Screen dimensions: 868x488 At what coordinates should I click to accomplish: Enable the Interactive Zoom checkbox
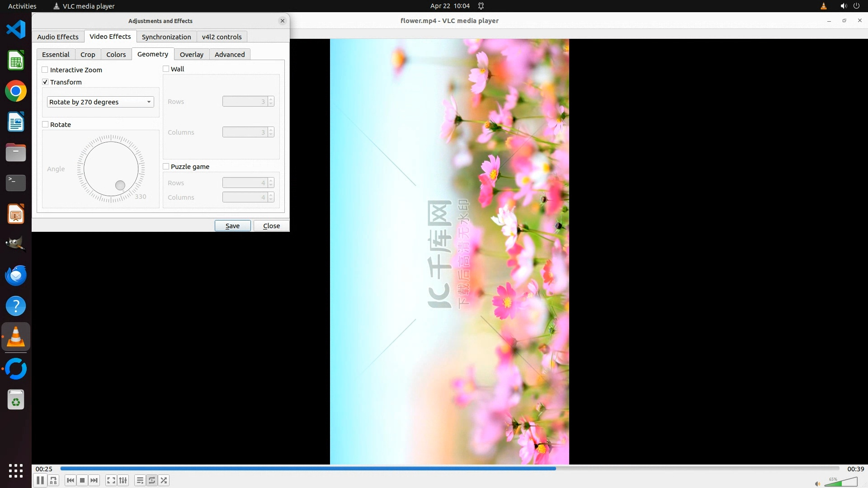[45, 70]
